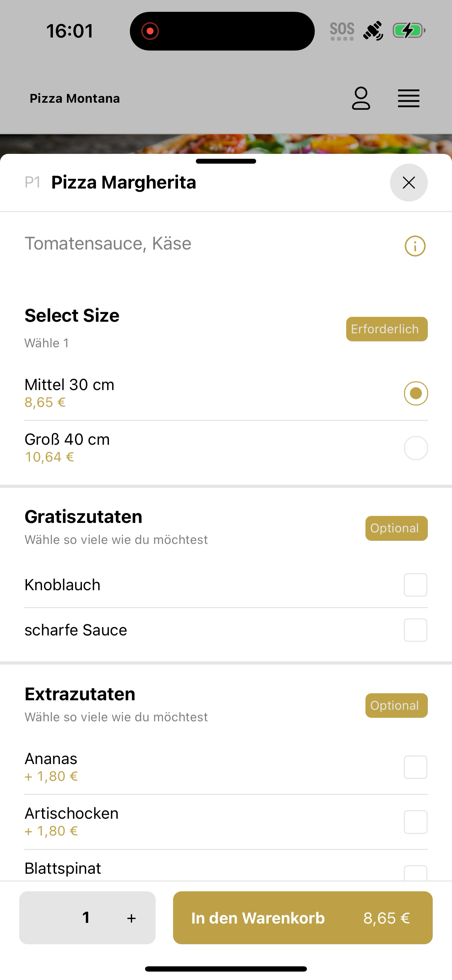Tap In den Warenkorb button
This screenshot has height=980, width=452.
(302, 918)
